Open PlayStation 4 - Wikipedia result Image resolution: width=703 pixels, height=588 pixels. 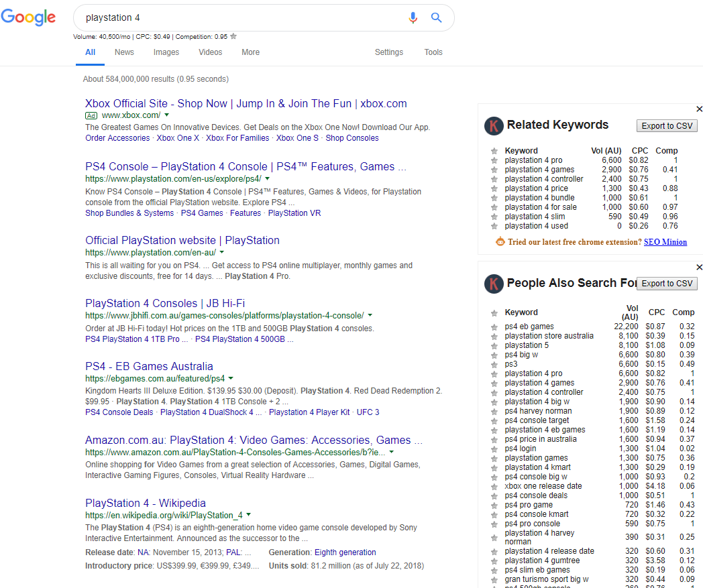146,503
